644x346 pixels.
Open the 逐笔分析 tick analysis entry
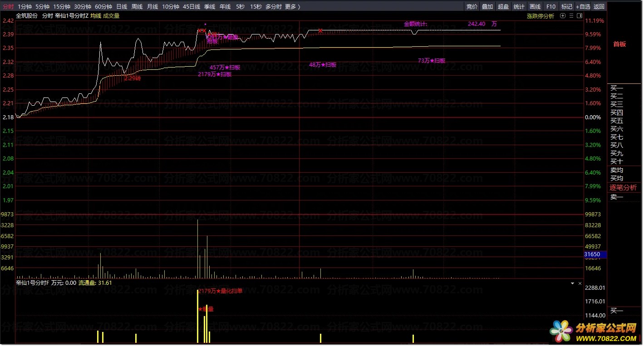[x=623, y=188]
